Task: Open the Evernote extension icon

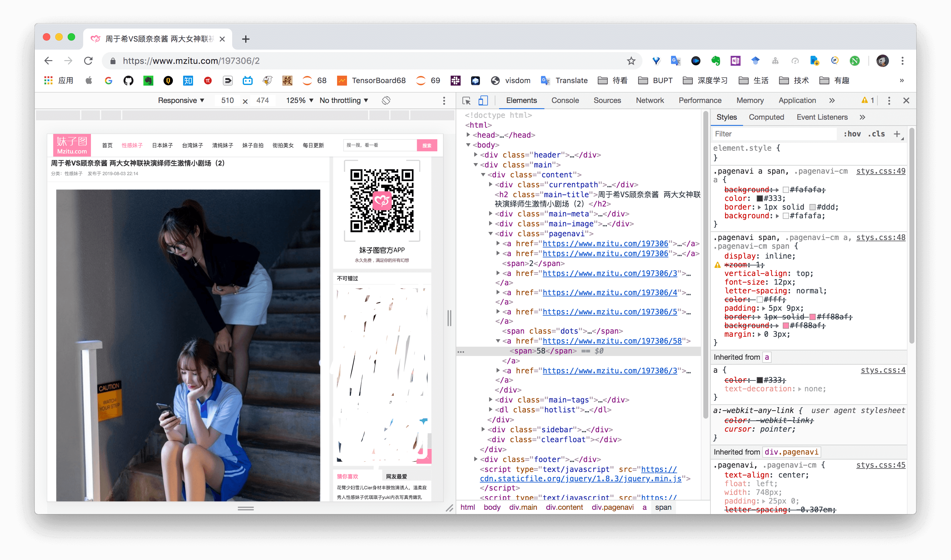Action: click(x=715, y=61)
